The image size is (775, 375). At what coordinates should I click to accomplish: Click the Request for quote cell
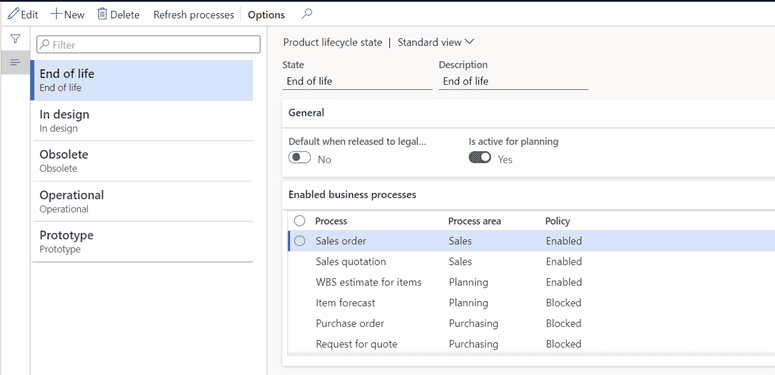(356, 344)
